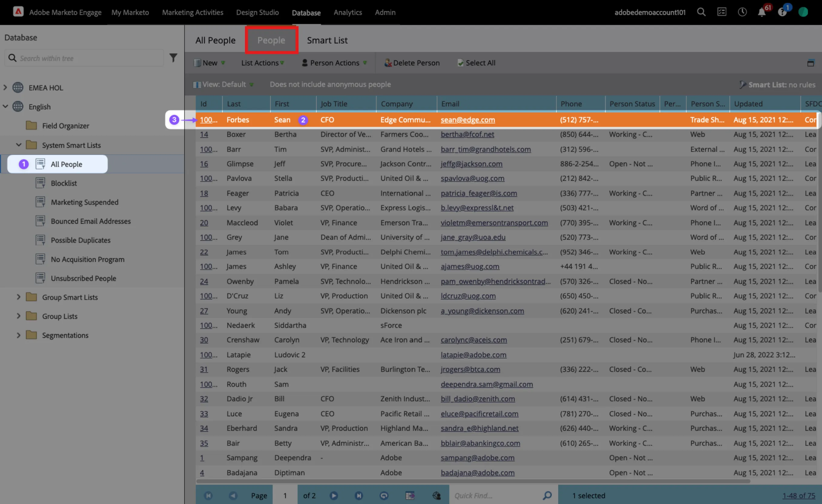This screenshot has width=822, height=504.
Task: Click the 1-48 of 75 link
Action: (799, 496)
